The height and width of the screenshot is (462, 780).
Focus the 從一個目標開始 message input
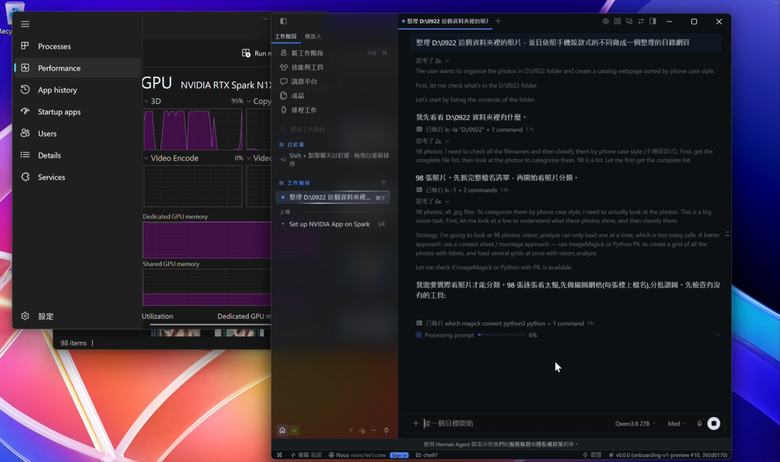[x=515, y=424]
